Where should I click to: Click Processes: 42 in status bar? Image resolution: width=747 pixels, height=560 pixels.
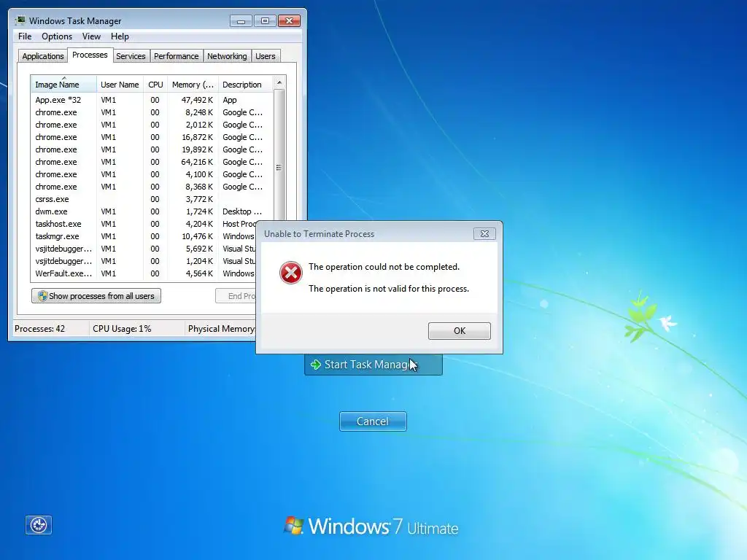(x=40, y=329)
